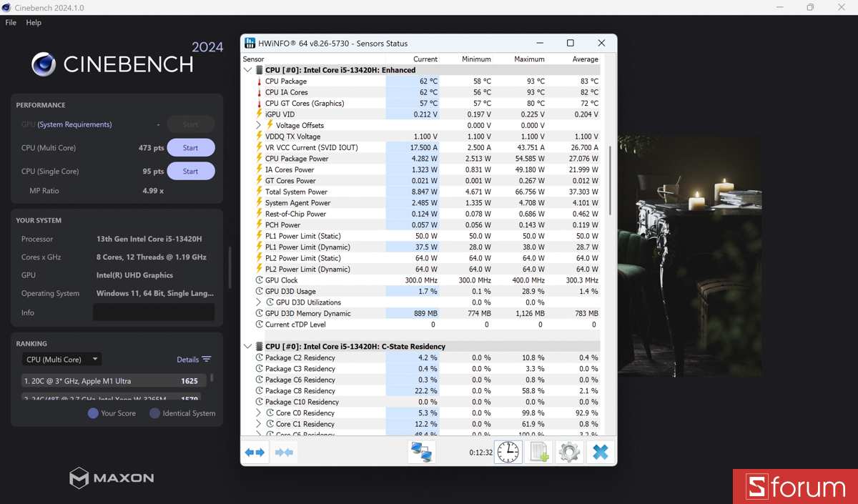This screenshot has width=858, height=504.
Task: Open the Help menu in Cinebench
Action: coord(33,22)
